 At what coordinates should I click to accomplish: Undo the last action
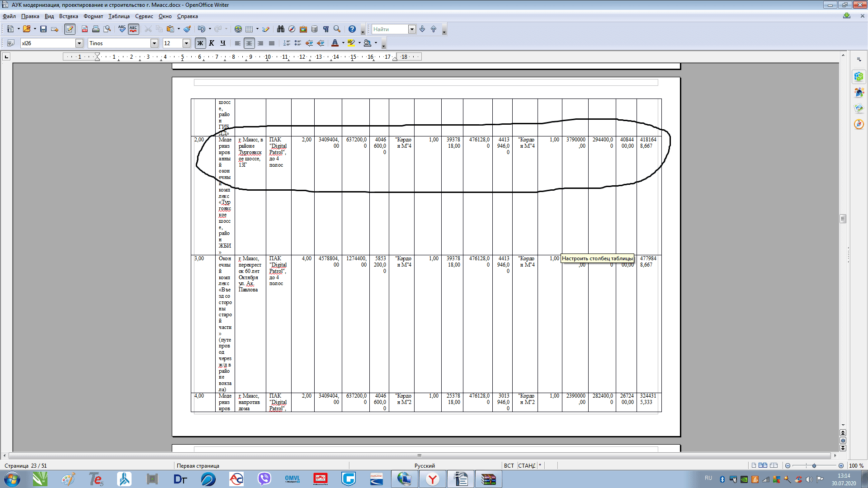click(202, 29)
